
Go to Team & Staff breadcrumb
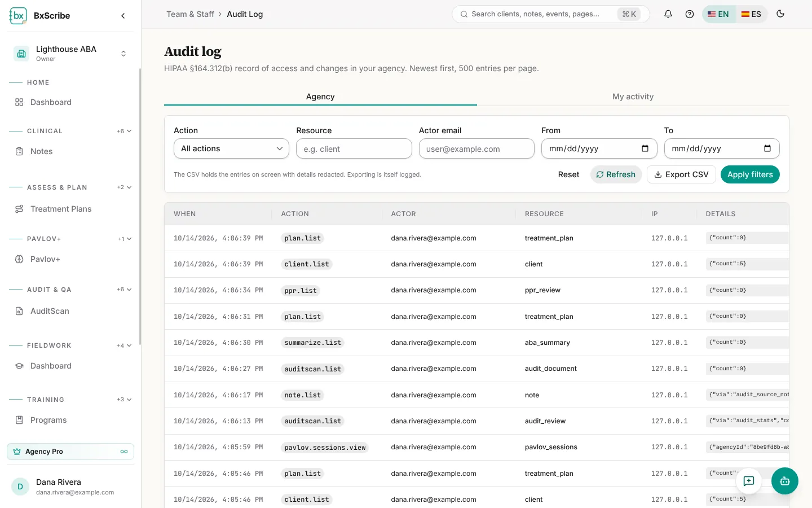pos(190,14)
